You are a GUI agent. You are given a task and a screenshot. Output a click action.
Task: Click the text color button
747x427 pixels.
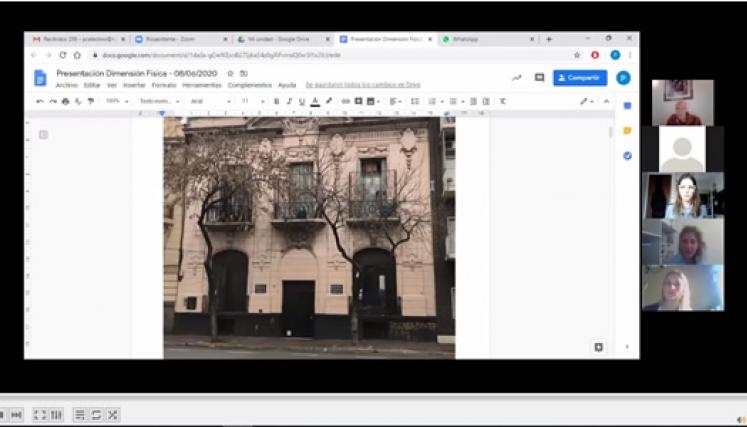tap(314, 101)
